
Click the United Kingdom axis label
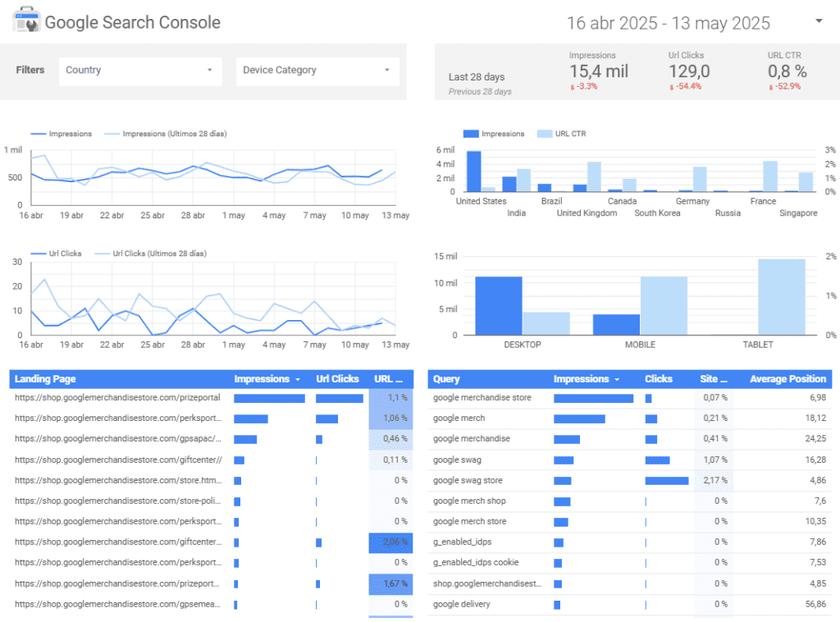point(587,213)
